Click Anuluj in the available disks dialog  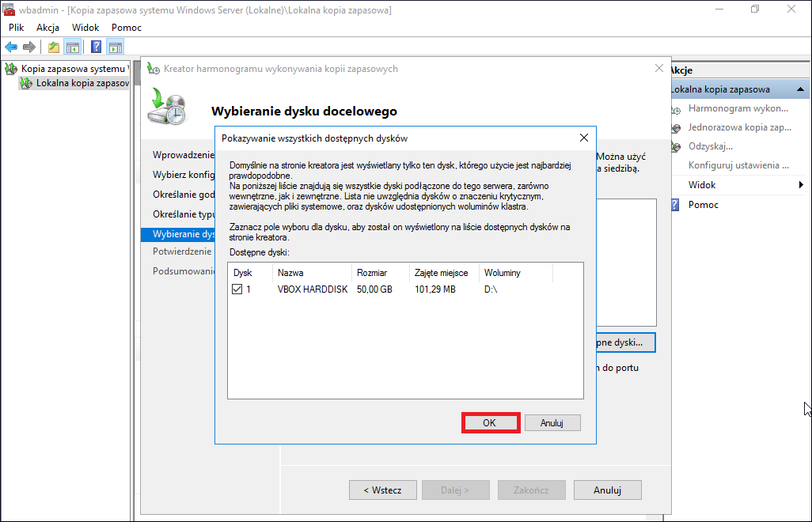coord(552,423)
